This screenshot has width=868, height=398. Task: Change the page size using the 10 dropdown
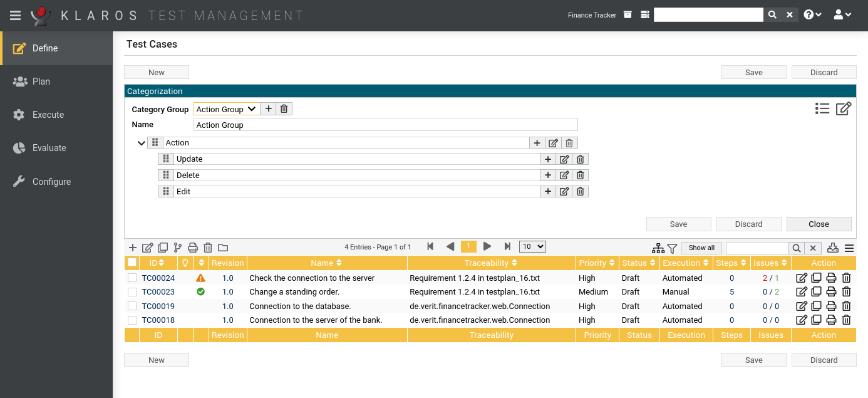(x=532, y=246)
